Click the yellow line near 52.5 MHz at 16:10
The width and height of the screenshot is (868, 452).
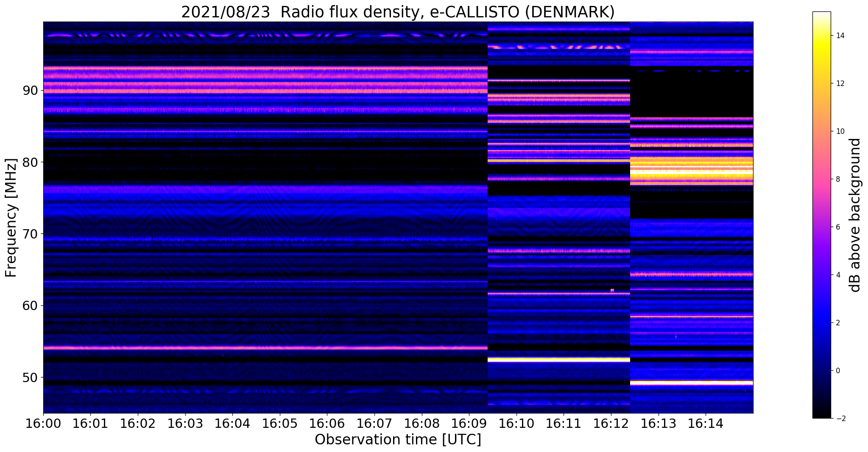pyautogui.click(x=559, y=360)
